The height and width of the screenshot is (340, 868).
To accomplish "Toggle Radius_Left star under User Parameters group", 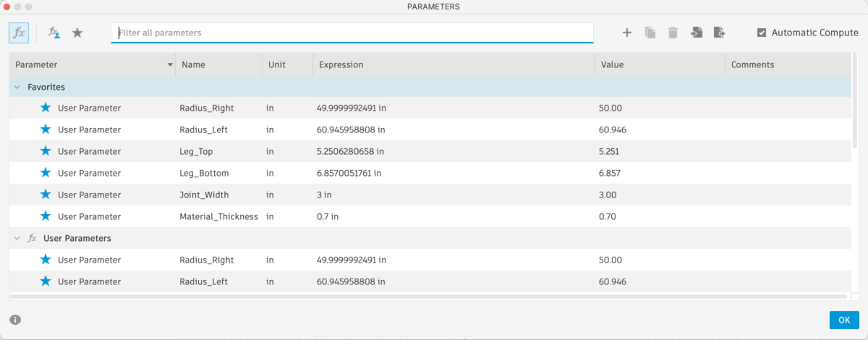I will 46,281.
